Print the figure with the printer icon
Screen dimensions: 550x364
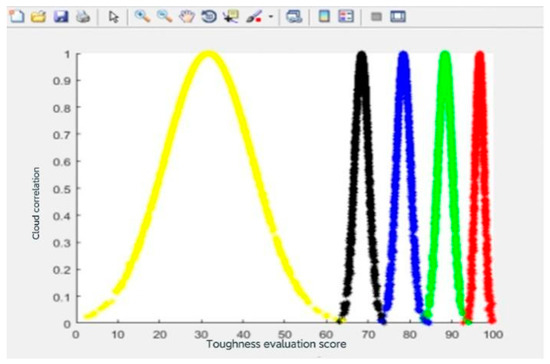click(x=83, y=16)
